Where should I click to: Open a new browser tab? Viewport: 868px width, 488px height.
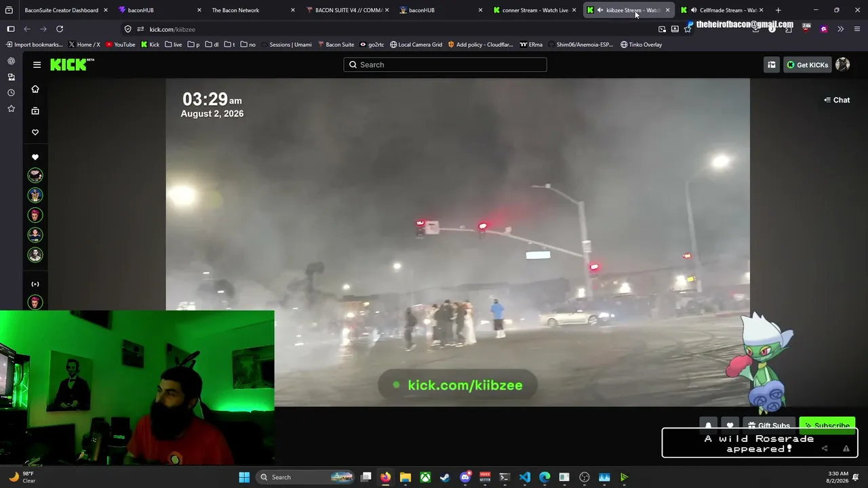coord(778,10)
